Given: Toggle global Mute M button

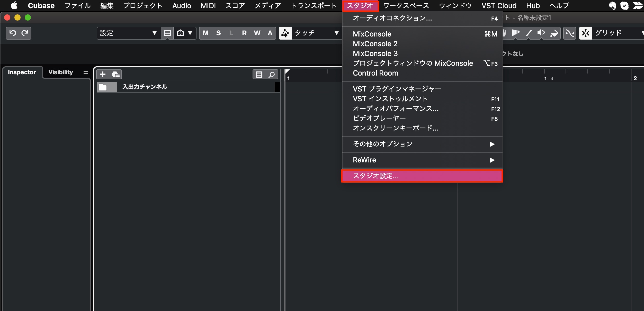Looking at the screenshot, I should pos(206,33).
